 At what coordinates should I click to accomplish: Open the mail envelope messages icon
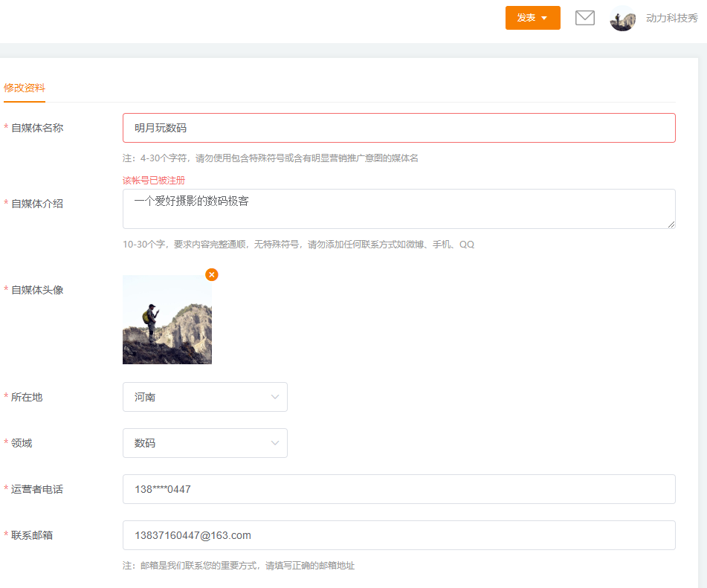[x=585, y=18]
